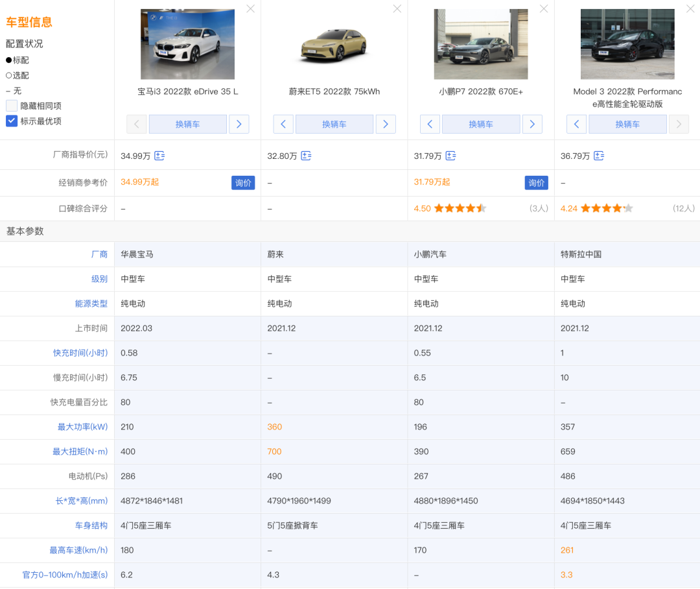Click 换辆车 button for 蔚来ET5

[334, 125]
